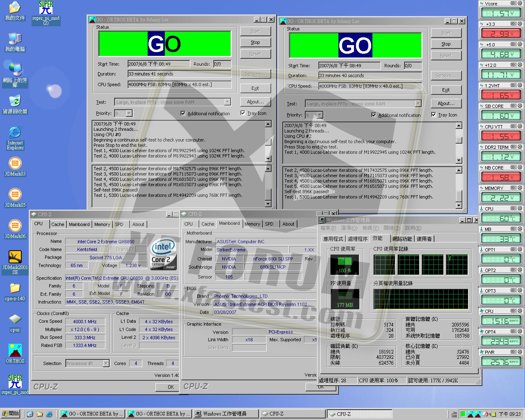Click Internet Explorer quick launch icon on taskbar

49,414
